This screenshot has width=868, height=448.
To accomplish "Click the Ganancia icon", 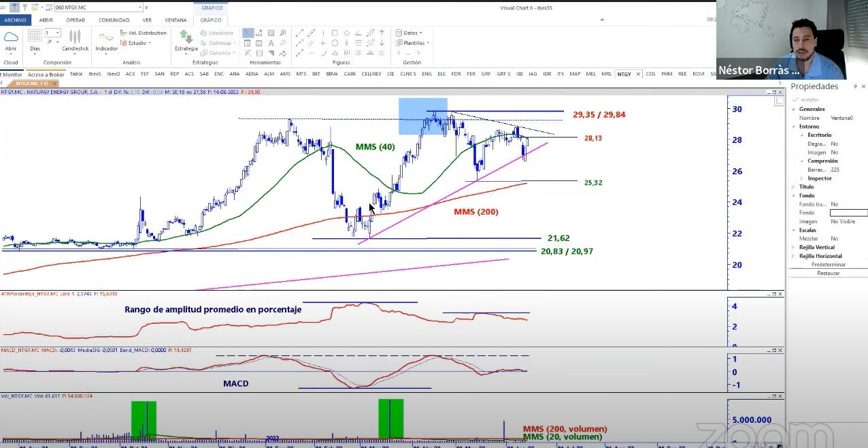I will pos(216,52).
